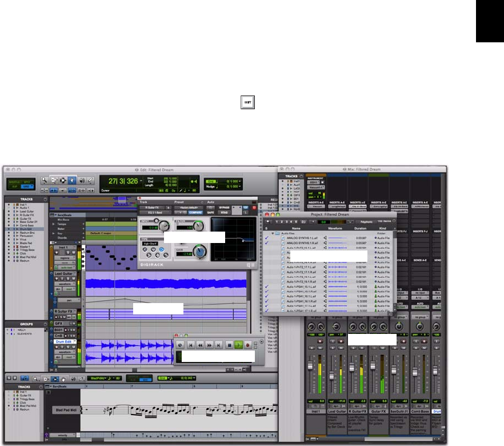The image size is (504, 446).
Task: Select the Pencil tool in Edit toolbar
Action: coord(91,180)
